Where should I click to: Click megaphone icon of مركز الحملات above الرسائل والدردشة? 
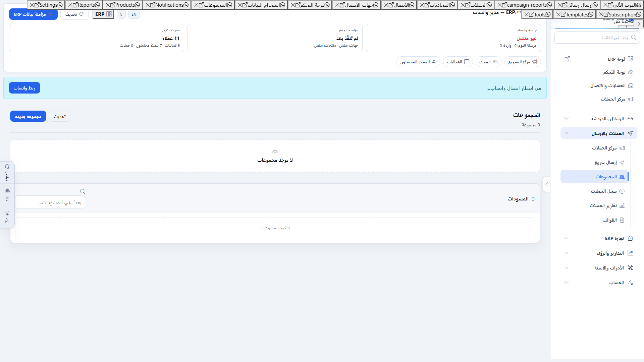[631, 99]
